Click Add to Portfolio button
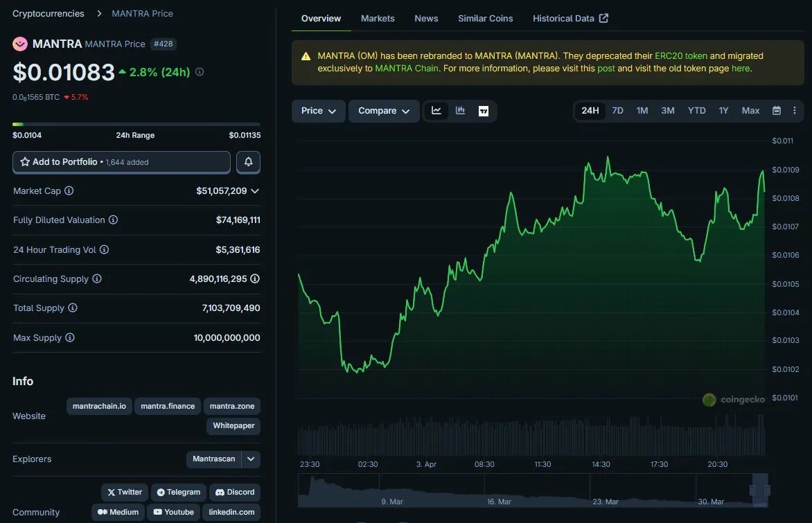Viewport: 812px width, 523px height. [121, 162]
